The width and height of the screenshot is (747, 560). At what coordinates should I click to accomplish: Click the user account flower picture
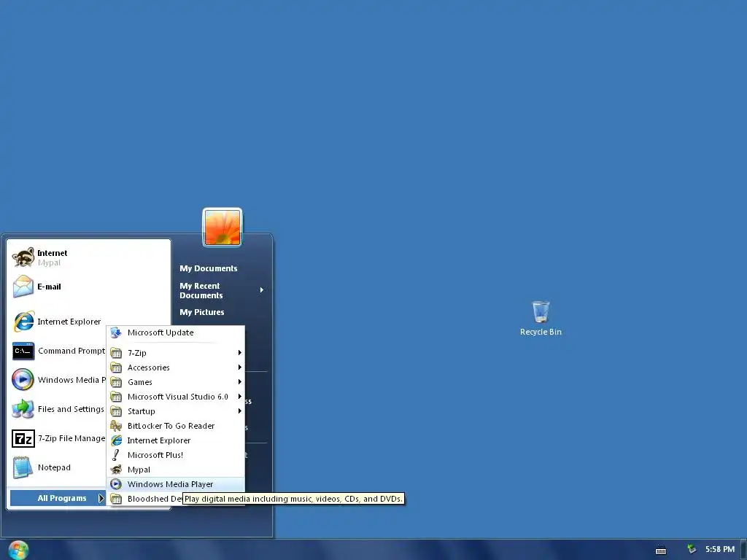[x=222, y=227]
